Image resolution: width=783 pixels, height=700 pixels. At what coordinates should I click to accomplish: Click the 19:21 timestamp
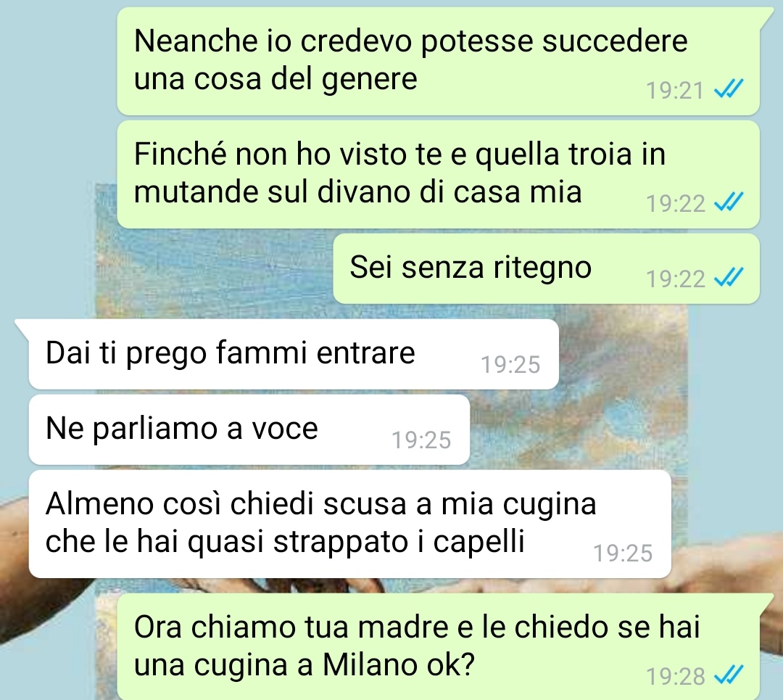[x=675, y=91]
